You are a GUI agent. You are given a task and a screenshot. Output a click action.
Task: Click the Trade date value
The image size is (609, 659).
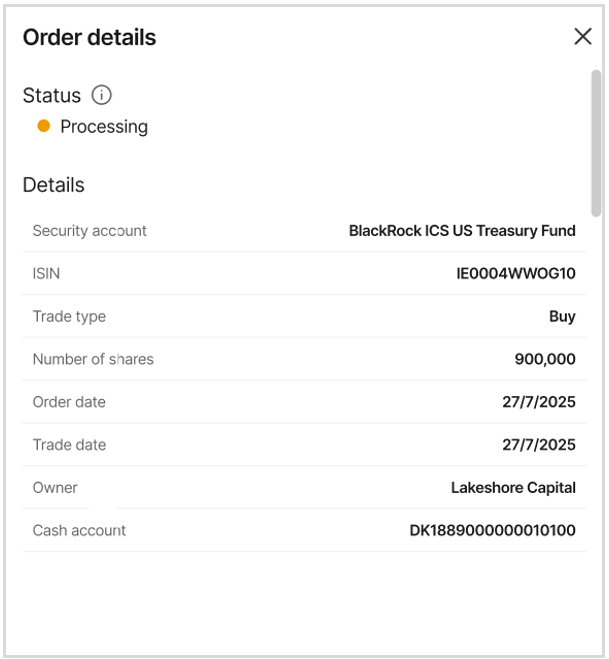click(539, 445)
